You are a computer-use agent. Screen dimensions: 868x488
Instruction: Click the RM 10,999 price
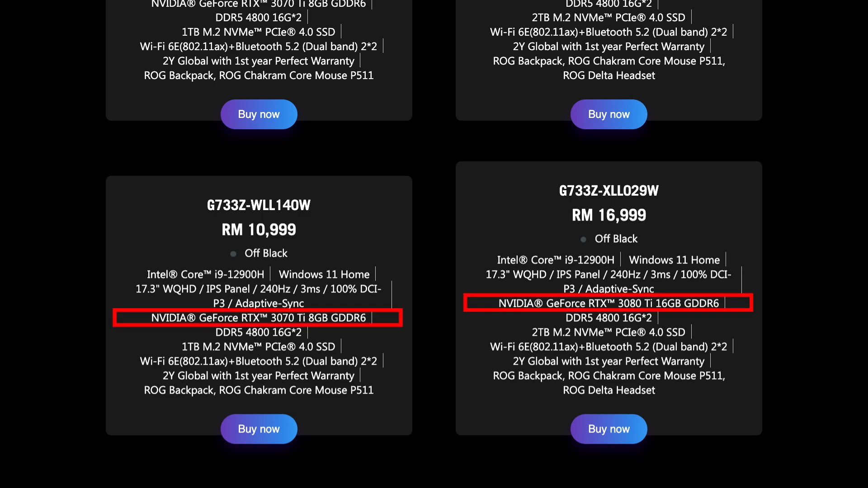pos(259,230)
